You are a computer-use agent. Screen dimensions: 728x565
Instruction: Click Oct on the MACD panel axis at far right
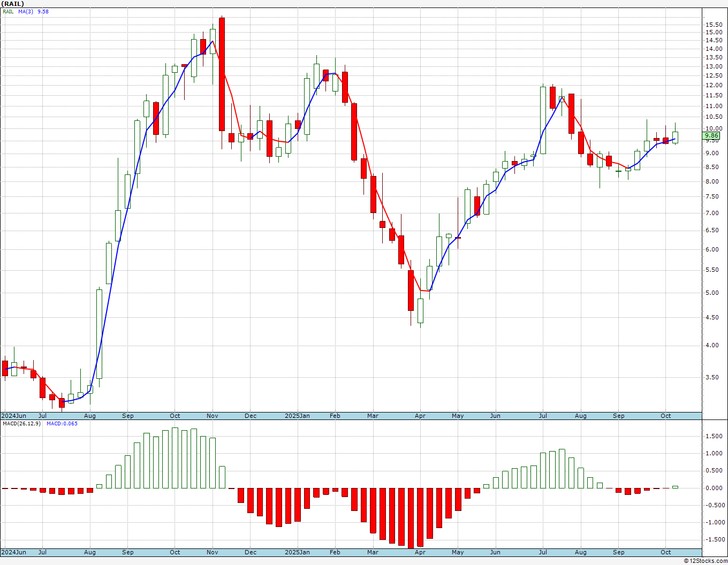(666, 552)
